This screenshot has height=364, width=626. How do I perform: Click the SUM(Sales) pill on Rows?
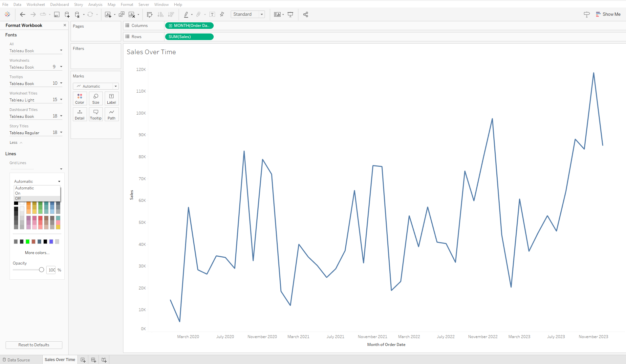click(x=189, y=37)
